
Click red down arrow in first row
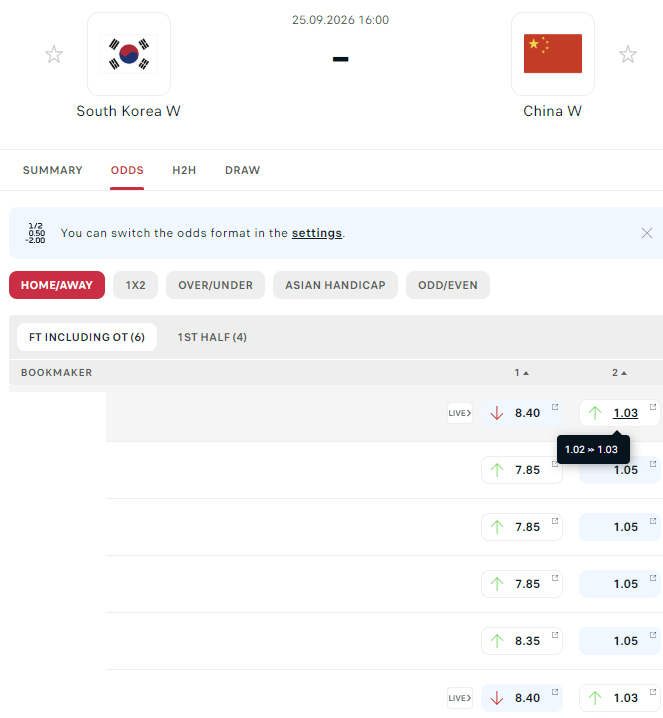497,413
